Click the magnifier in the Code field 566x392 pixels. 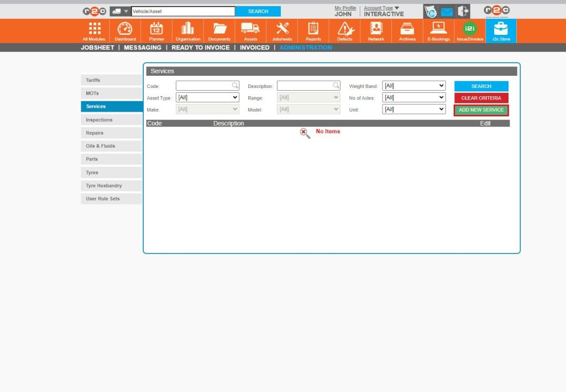pyautogui.click(x=235, y=86)
